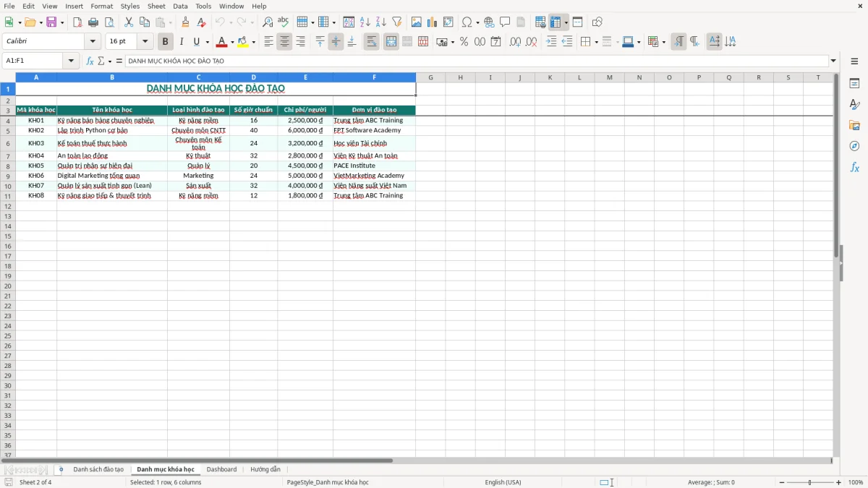The height and width of the screenshot is (488, 868).
Task: Toggle Align Left
Action: coord(268,42)
